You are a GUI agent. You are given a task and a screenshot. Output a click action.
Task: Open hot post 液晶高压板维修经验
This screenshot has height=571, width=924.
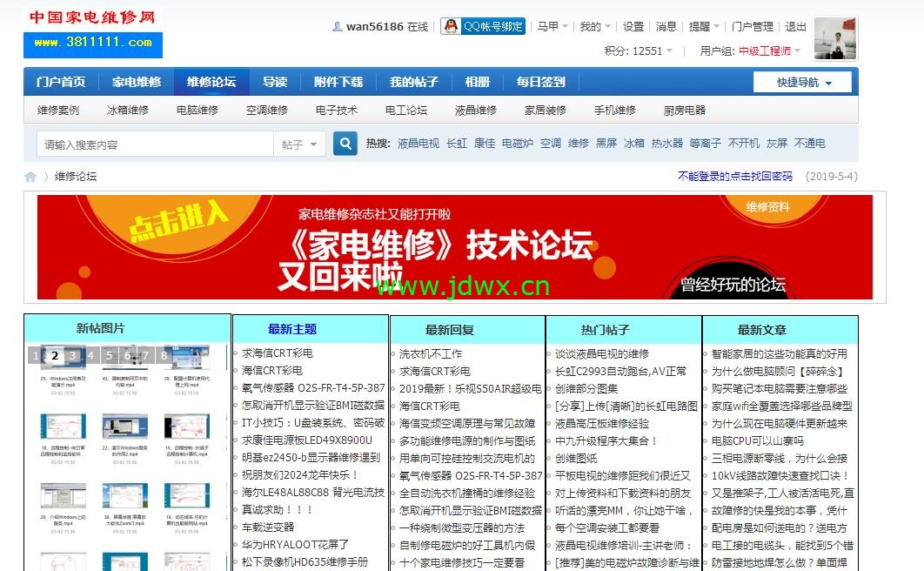[x=602, y=423]
